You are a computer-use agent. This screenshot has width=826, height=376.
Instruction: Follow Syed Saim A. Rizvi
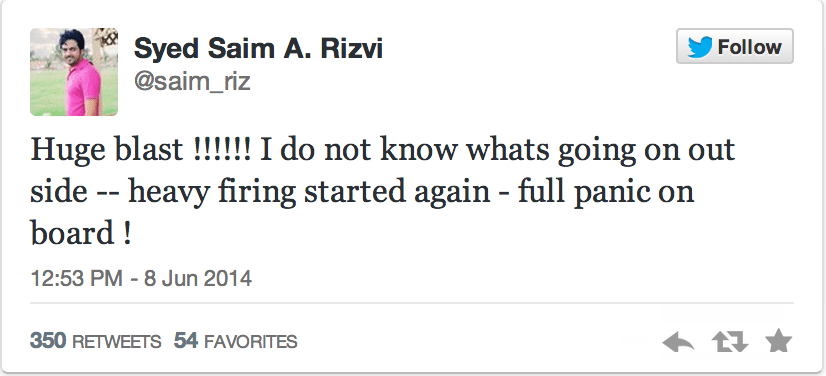click(735, 46)
